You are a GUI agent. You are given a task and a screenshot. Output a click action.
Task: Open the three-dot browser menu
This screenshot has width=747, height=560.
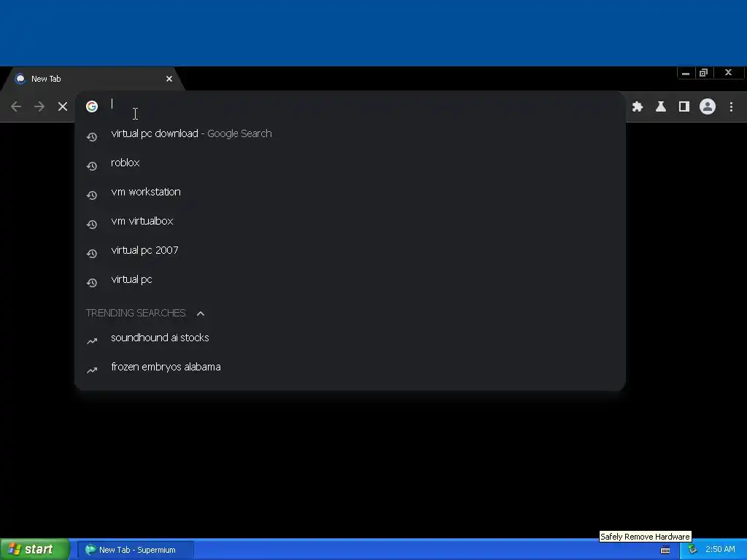pos(731,106)
